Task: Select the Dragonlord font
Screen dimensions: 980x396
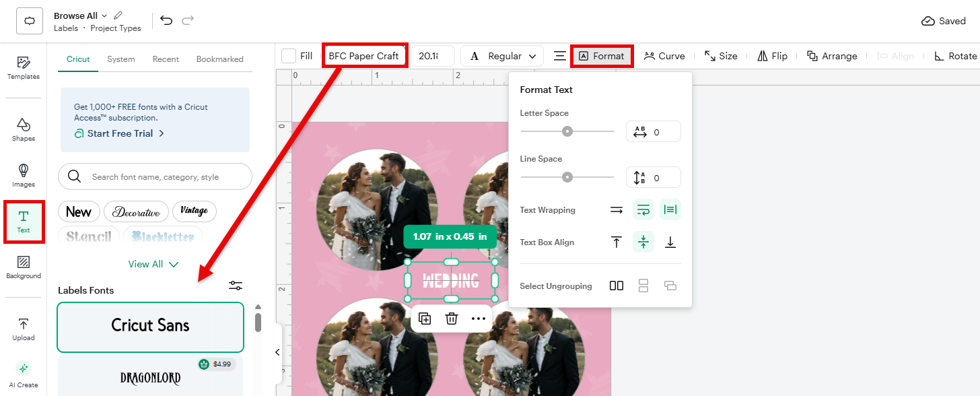Action: (x=150, y=376)
